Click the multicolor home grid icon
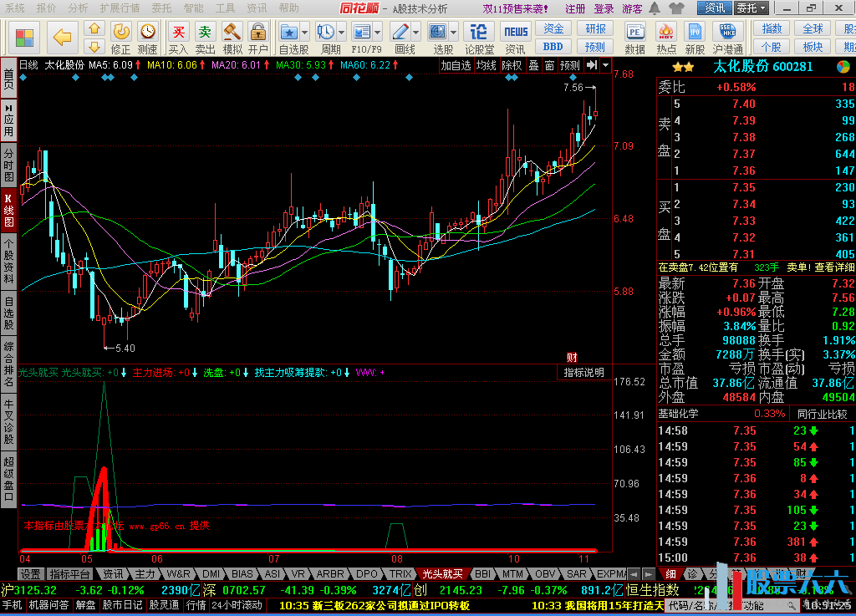The height and width of the screenshot is (616, 856). click(x=24, y=38)
